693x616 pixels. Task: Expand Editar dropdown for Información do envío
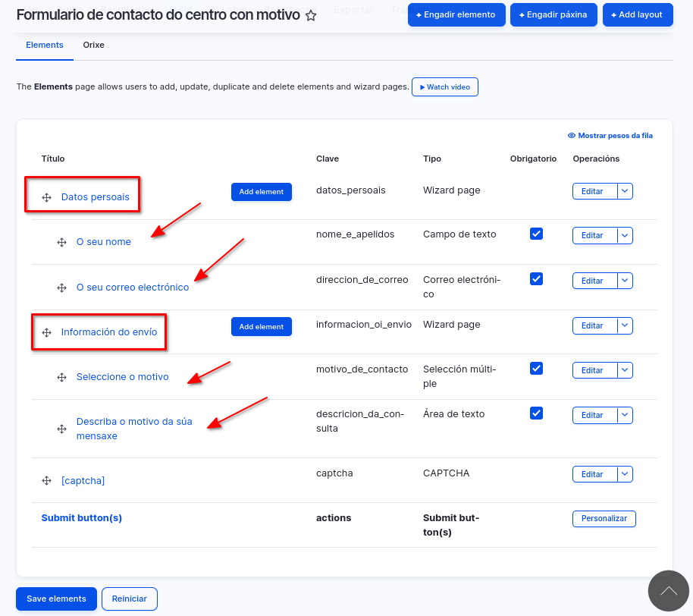tap(625, 325)
